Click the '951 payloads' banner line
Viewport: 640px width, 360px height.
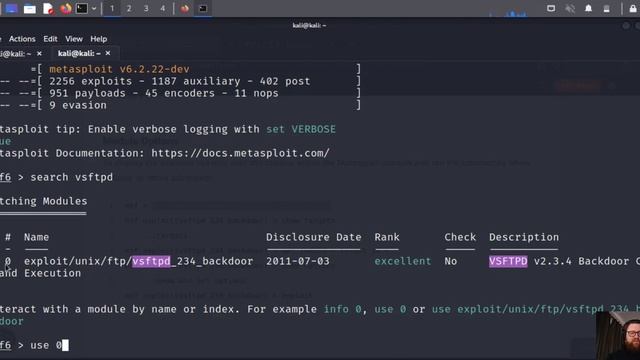coord(164,93)
